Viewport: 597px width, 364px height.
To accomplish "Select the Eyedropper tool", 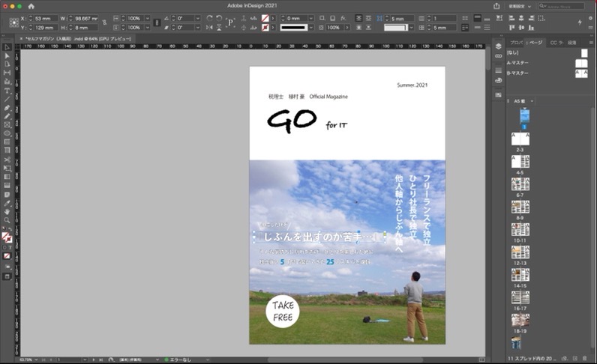I will point(7,203).
